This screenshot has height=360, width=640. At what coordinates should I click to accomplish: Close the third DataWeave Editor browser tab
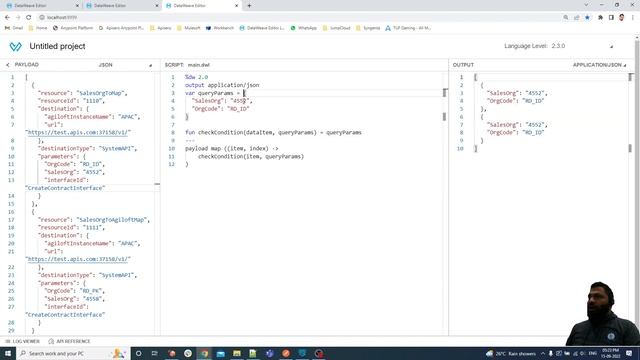(236, 6)
